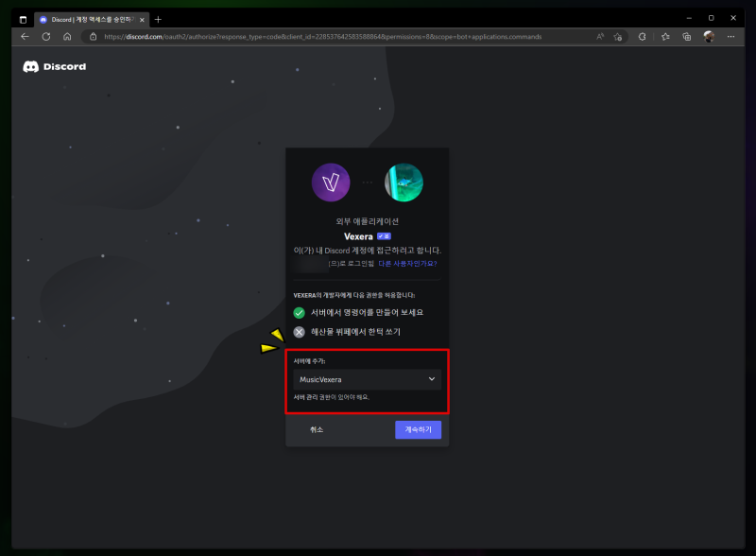
Task: Click the browser Back arrow
Action: coord(26,37)
